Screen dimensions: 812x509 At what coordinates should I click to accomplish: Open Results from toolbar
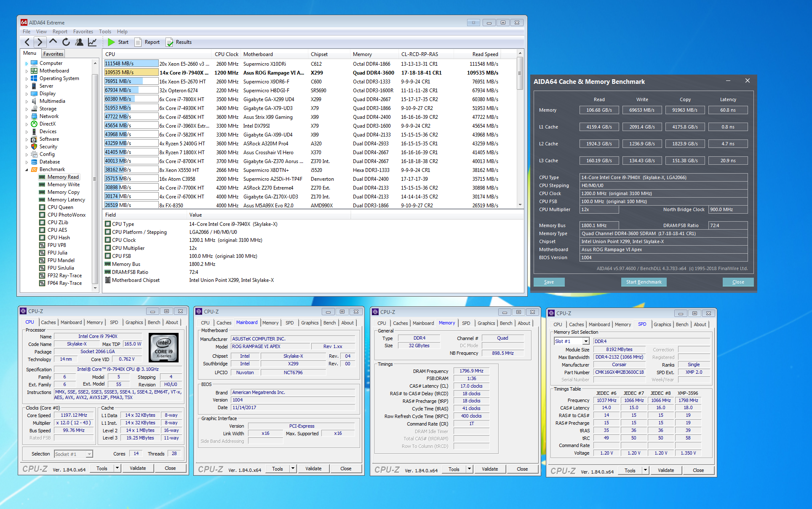click(179, 42)
